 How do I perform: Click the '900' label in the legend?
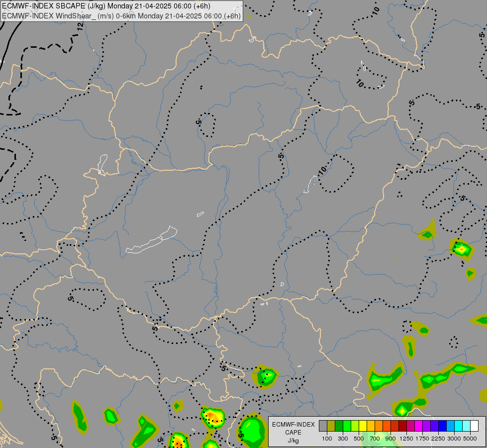coord(390,439)
